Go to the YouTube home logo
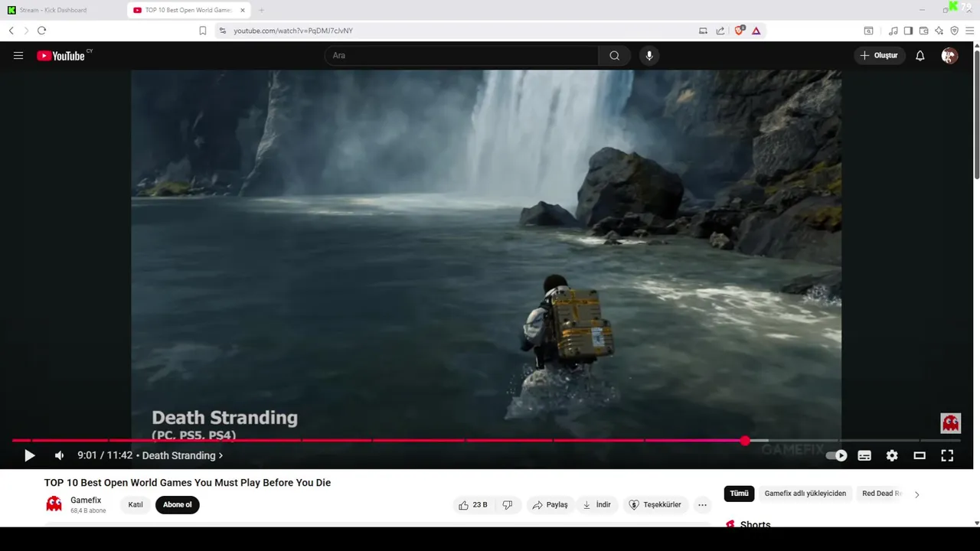The image size is (980, 551). [x=60, y=56]
